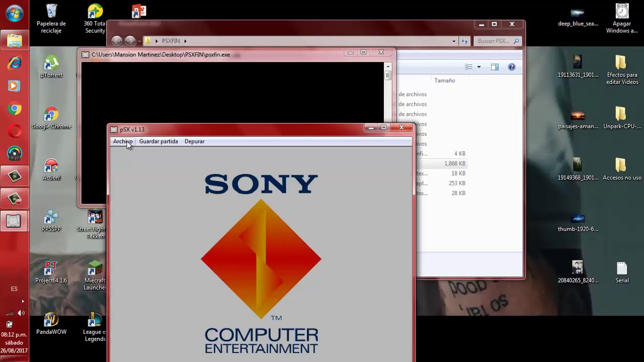This screenshot has width=644, height=362.
Task: Expand the arrow after PSXFIN breadcrumb
Action: click(x=185, y=41)
